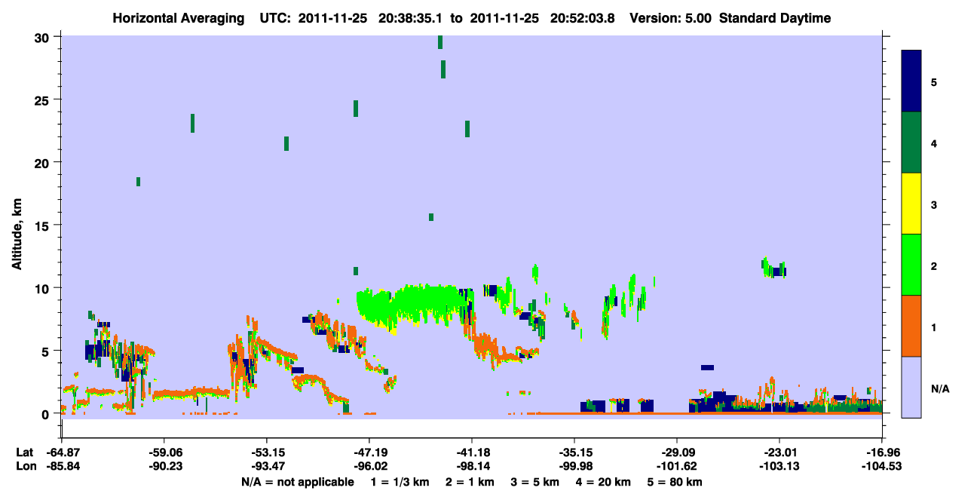Viewport: 980px width, 503px height.
Task: Click the longitude value -90.23
Action: (164, 466)
